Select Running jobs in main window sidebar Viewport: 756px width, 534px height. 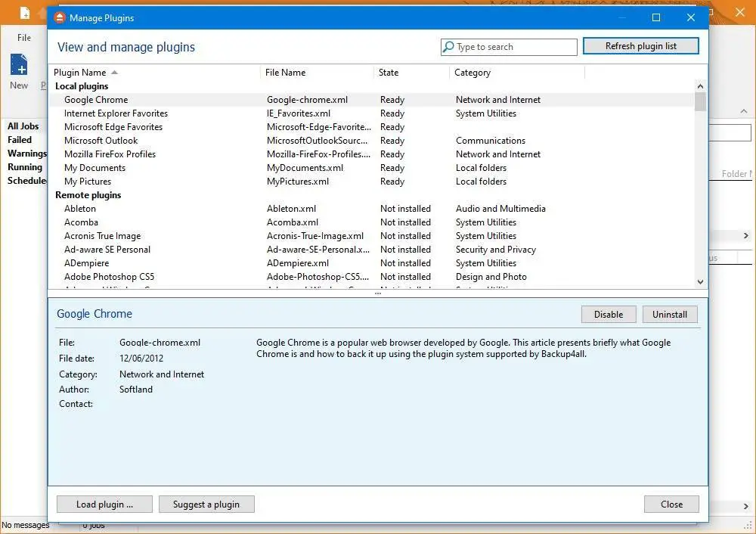click(25, 167)
